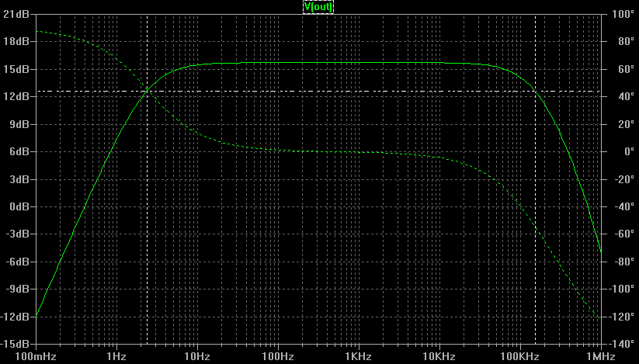Click the 0dB magnitude axis label
This screenshot has height=364, width=639.
[x=19, y=206]
